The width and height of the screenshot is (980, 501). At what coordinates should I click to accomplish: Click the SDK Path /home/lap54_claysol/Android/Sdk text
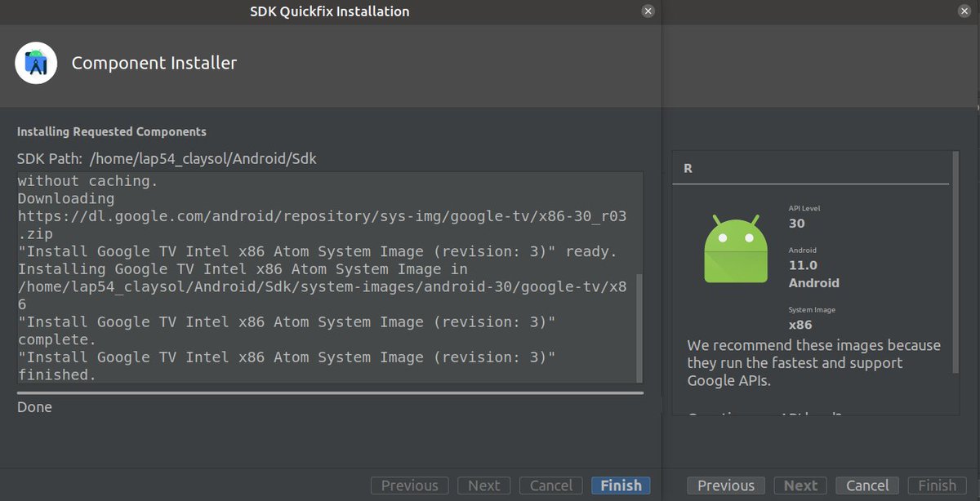167,159
